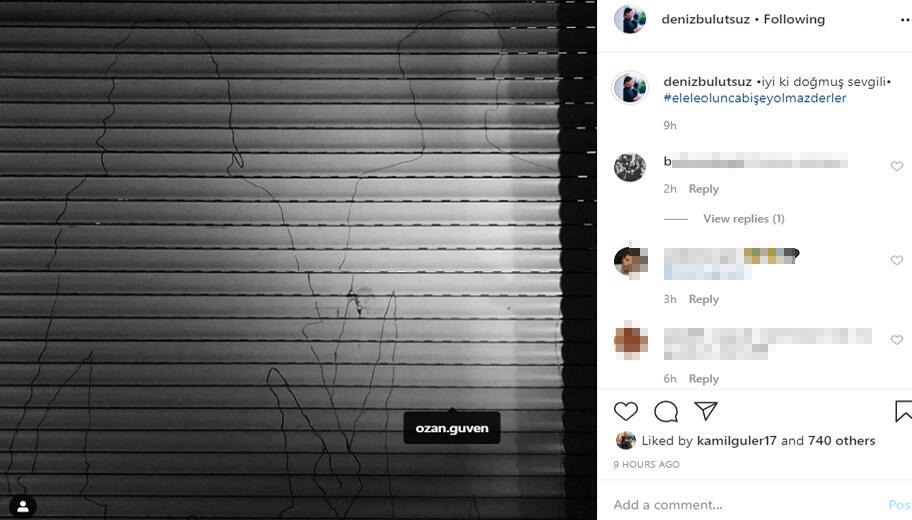Open liker avatar beside kamilguler17
Viewport: 912px width, 520px height.
click(625, 440)
